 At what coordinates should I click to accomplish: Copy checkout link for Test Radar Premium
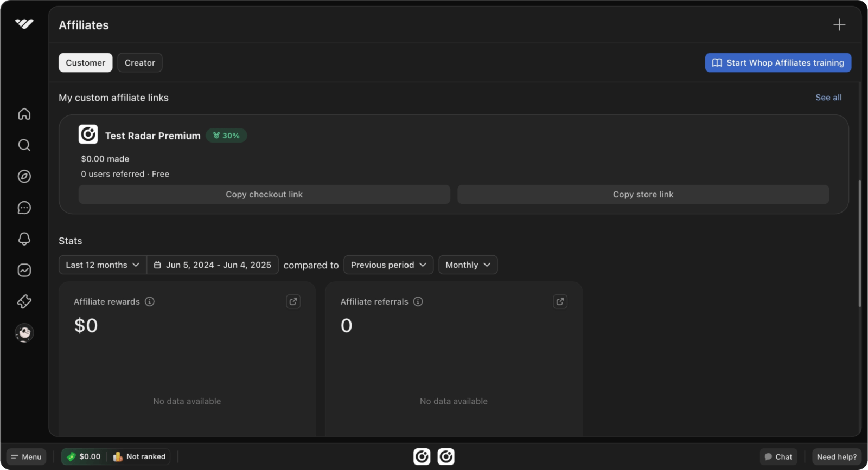(x=264, y=195)
